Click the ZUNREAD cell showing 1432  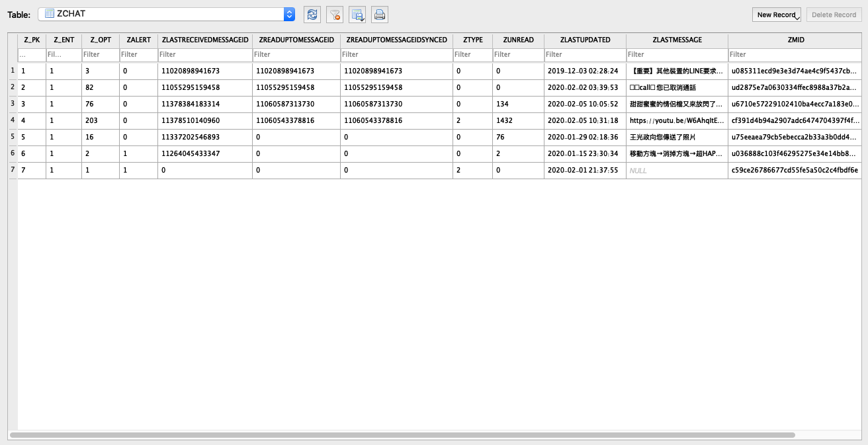coord(518,120)
